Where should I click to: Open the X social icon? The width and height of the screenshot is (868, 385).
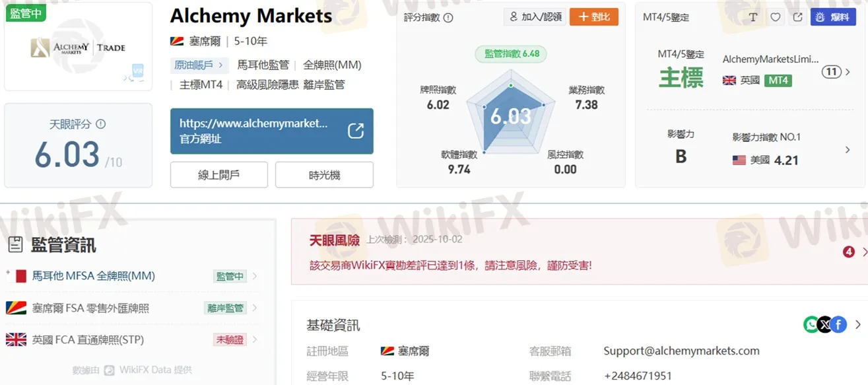pos(825,324)
